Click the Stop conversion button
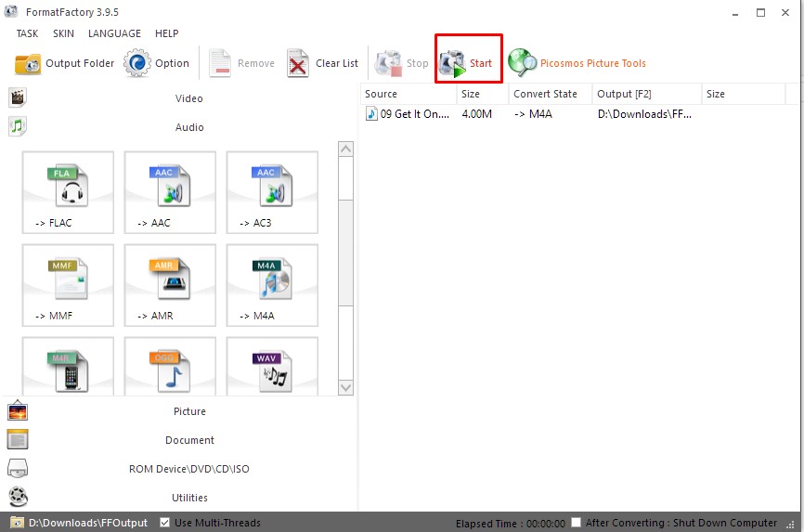Viewport: 804px width, 532px height. tap(401, 64)
